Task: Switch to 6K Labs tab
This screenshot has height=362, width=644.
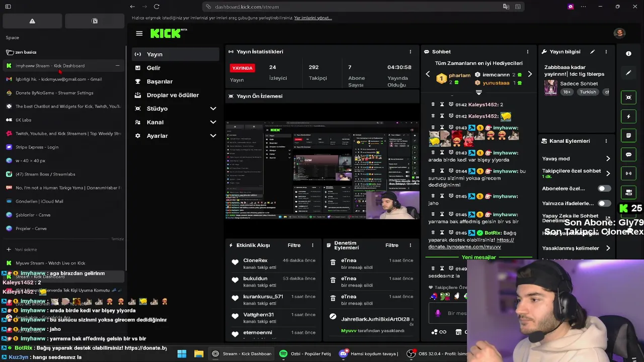Action: pos(63,120)
